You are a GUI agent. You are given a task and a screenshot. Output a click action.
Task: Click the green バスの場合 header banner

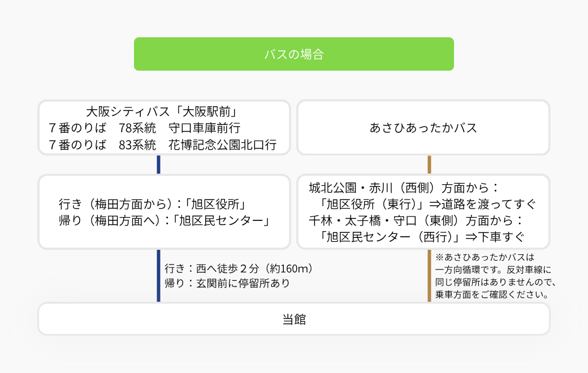[293, 54]
